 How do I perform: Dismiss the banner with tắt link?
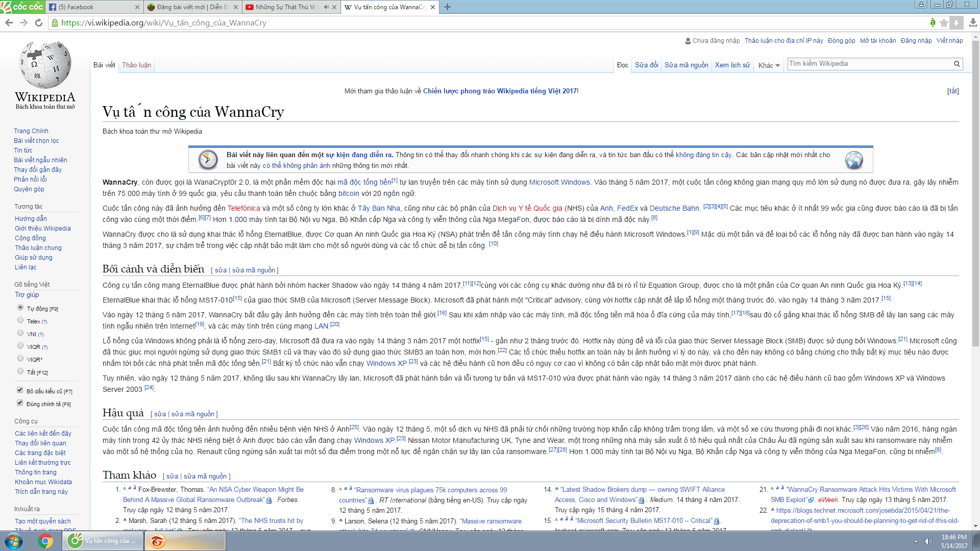point(952,91)
